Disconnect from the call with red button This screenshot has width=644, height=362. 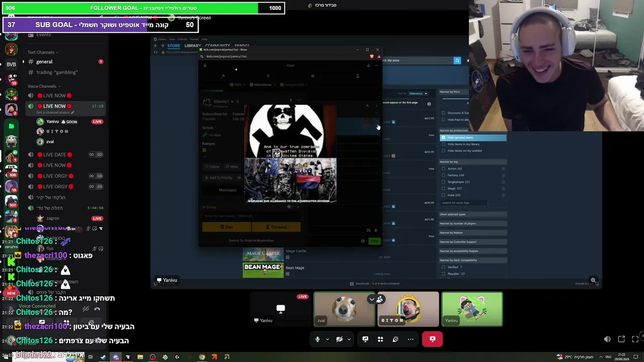point(432,339)
